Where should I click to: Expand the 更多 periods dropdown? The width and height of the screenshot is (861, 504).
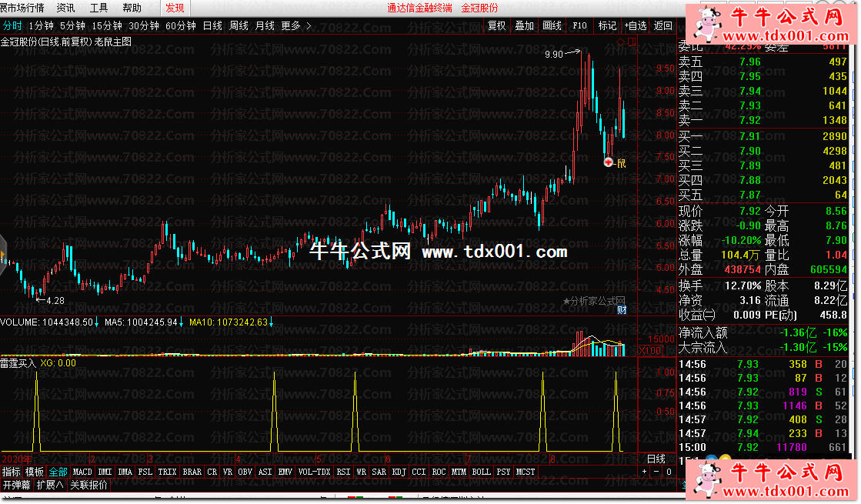(296, 26)
